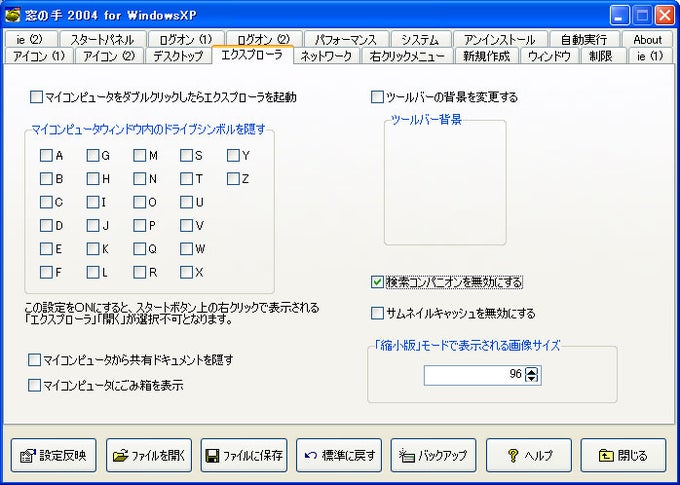Click the ツールバー背景 preview box
Screen dimensions: 680x485
pyautogui.click(x=445, y=183)
